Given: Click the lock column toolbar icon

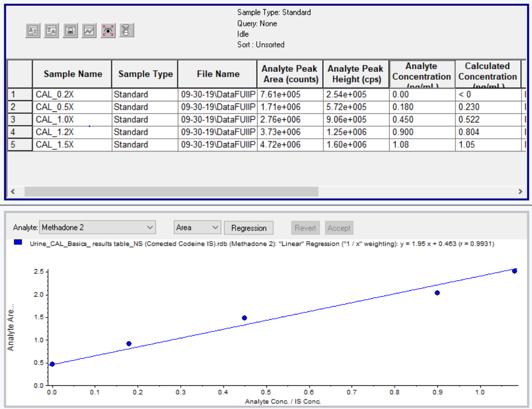Looking at the screenshot, I should click(70, 31).
